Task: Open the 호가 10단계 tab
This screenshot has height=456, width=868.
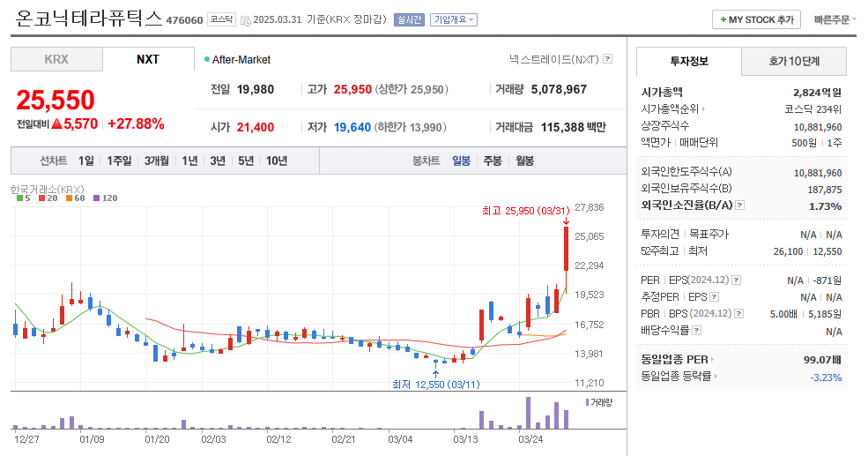Action: (794, 61)
